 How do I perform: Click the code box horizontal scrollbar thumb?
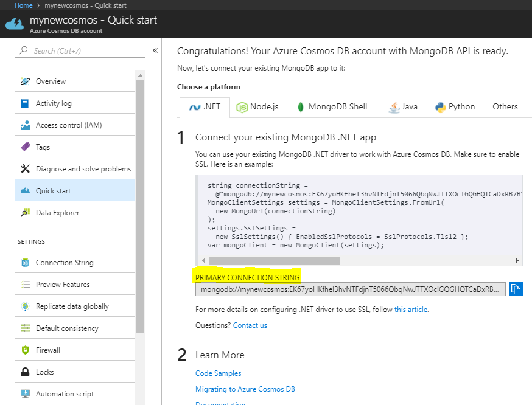[x=274, y=260]
